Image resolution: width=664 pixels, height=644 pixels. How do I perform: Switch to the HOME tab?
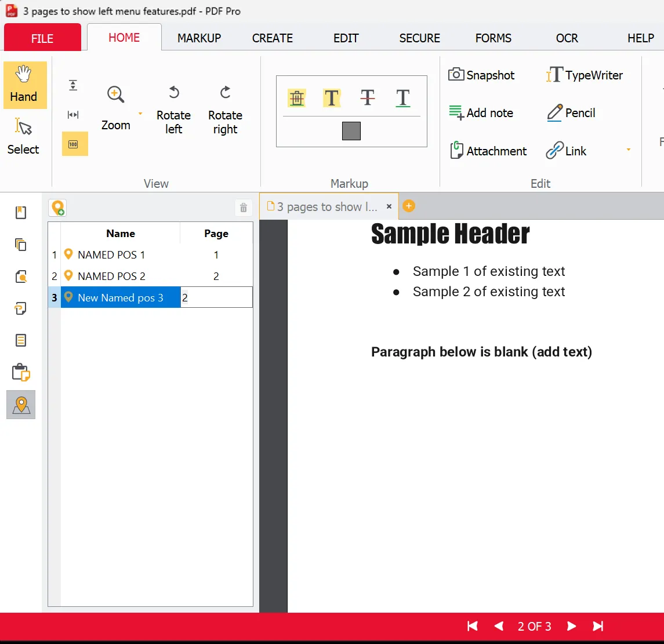click(x=124, y=38)
